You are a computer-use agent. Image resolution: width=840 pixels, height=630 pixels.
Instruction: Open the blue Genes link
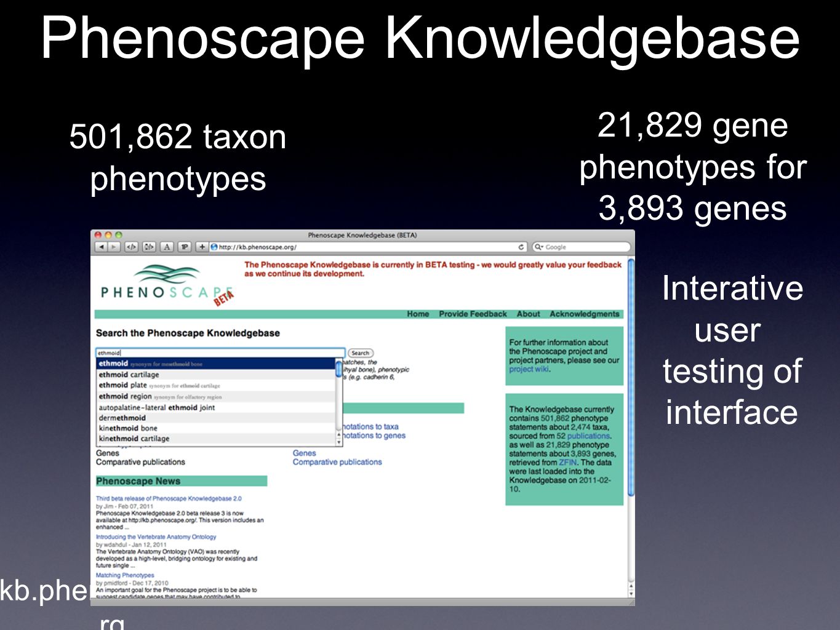click(x=304, y=453)
